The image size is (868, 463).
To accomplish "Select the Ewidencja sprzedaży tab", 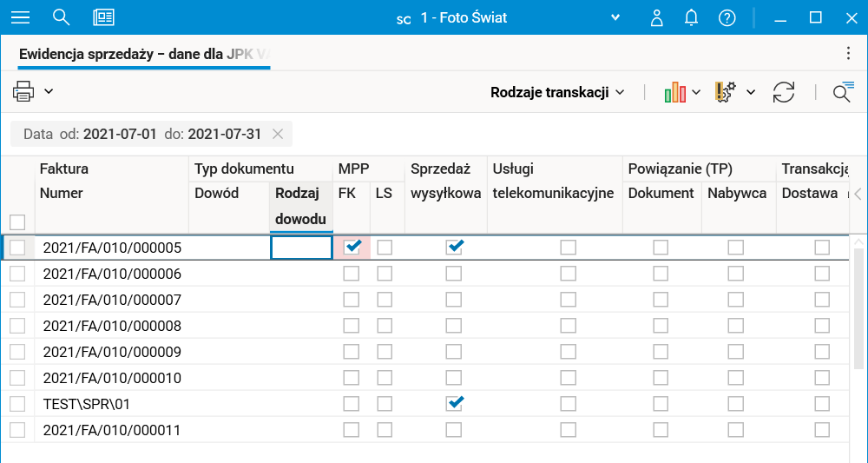I will click(x=145, y=54).
